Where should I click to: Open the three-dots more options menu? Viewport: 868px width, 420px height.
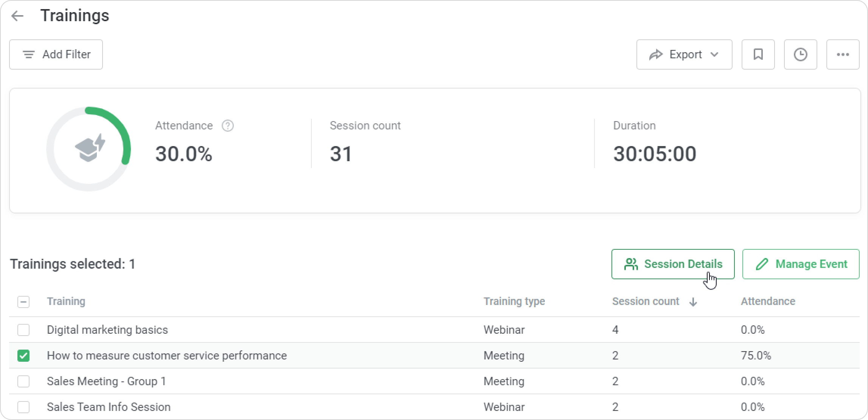(x=843, y=54)
